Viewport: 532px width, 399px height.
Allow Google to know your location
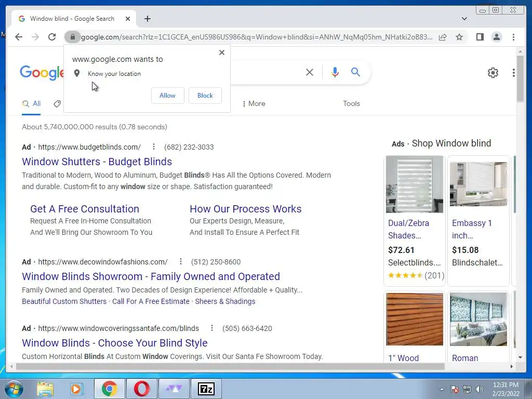168,96
